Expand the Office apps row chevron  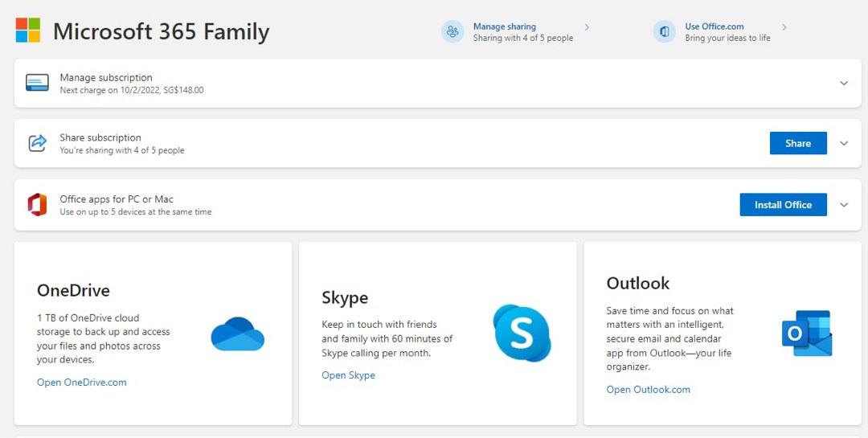point(844,204)
